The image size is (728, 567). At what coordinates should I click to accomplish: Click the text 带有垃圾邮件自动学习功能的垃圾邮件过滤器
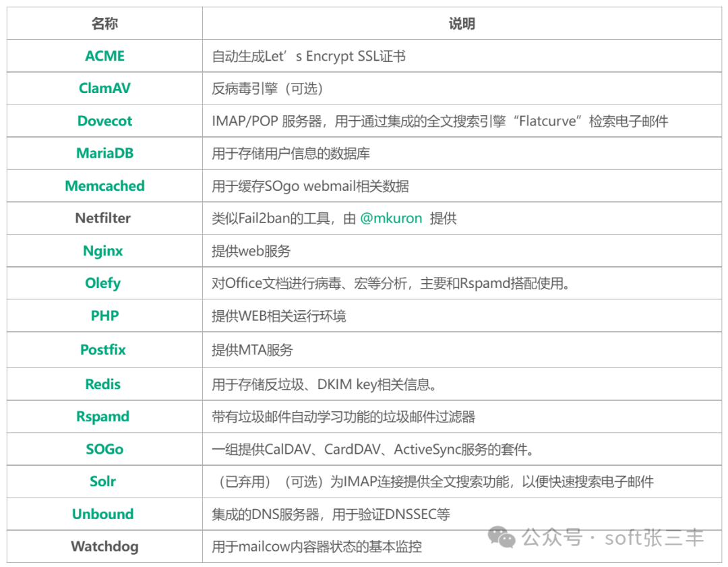tap(343, 417)
